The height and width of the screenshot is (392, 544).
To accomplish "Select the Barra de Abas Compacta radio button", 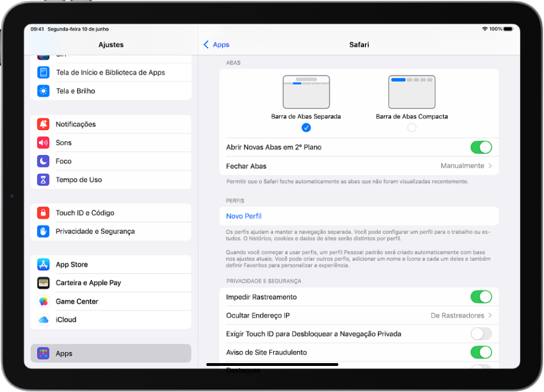I will [x=412, y=127].
